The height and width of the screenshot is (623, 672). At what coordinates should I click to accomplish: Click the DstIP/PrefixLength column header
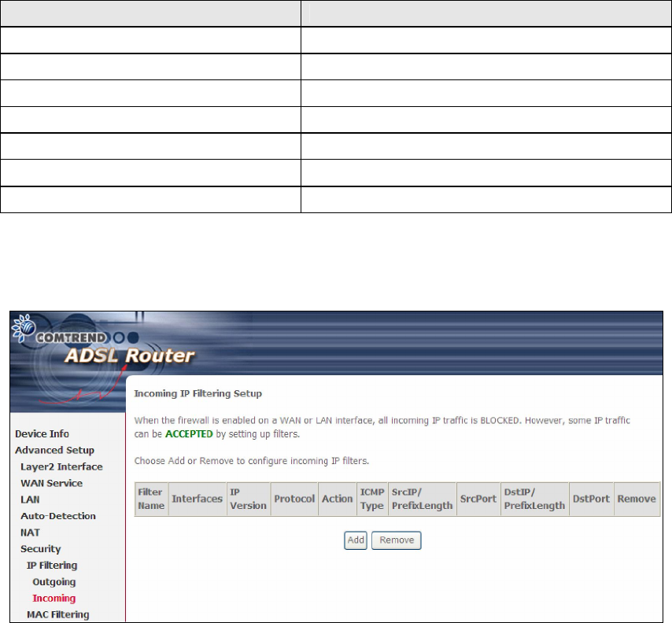coord(534,499)
